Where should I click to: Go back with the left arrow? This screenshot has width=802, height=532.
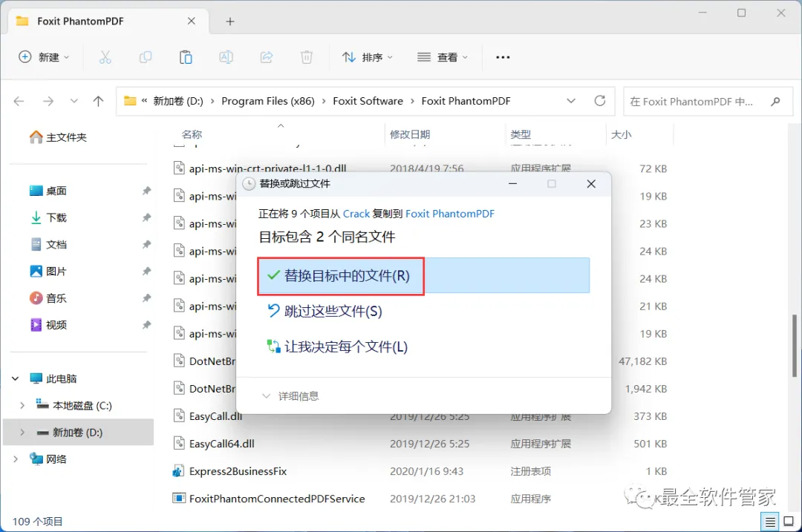pos(19,101)
